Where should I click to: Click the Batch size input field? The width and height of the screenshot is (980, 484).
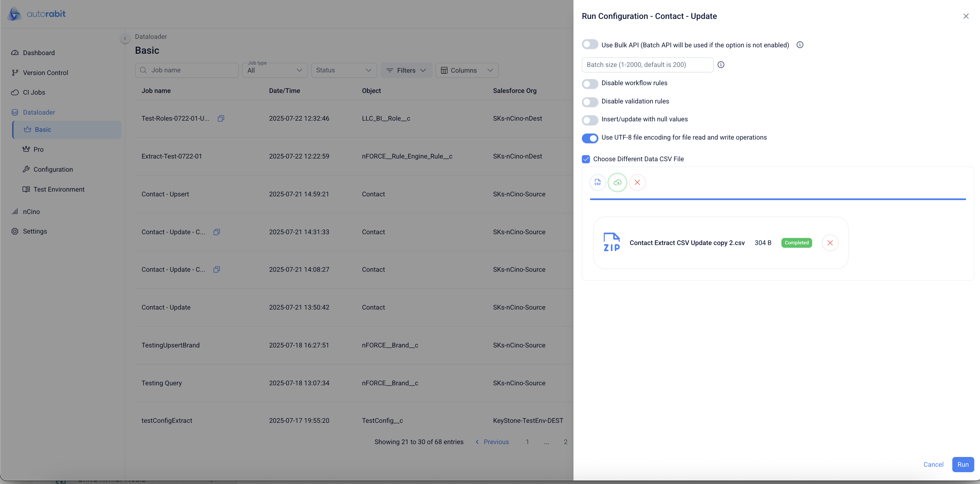pyautogui.click(x=647, y=65)
